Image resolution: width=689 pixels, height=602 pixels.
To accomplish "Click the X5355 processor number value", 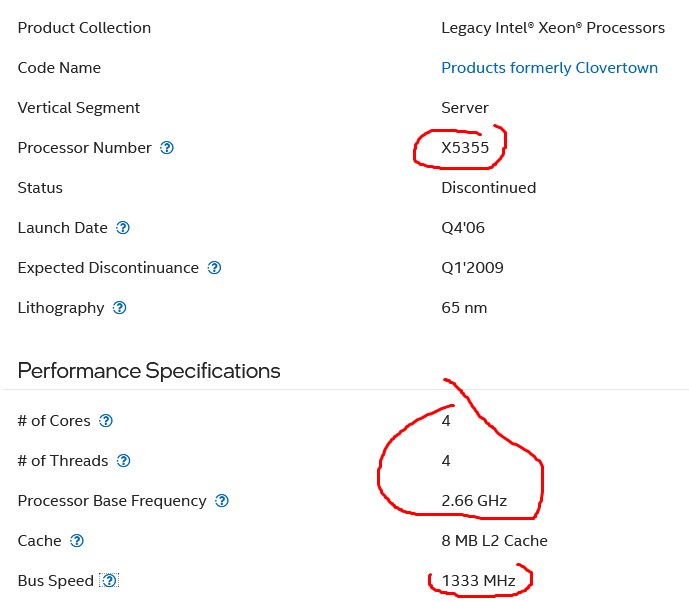I will (465, 148).
